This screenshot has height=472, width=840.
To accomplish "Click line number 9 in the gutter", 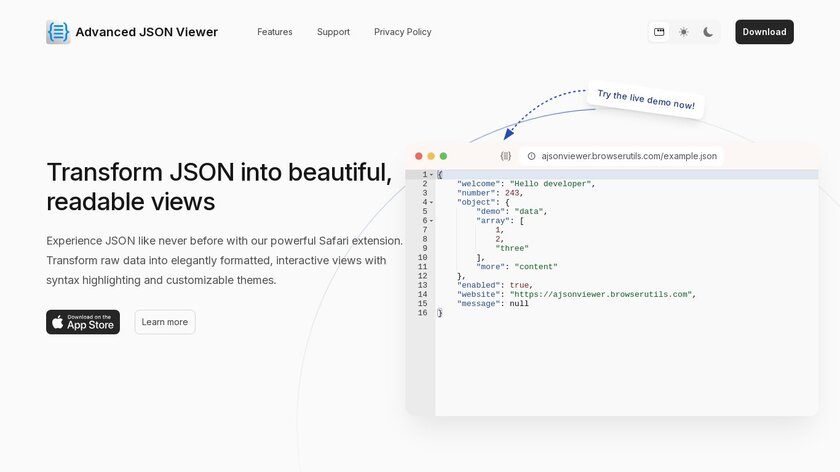I will click(425, 249).
